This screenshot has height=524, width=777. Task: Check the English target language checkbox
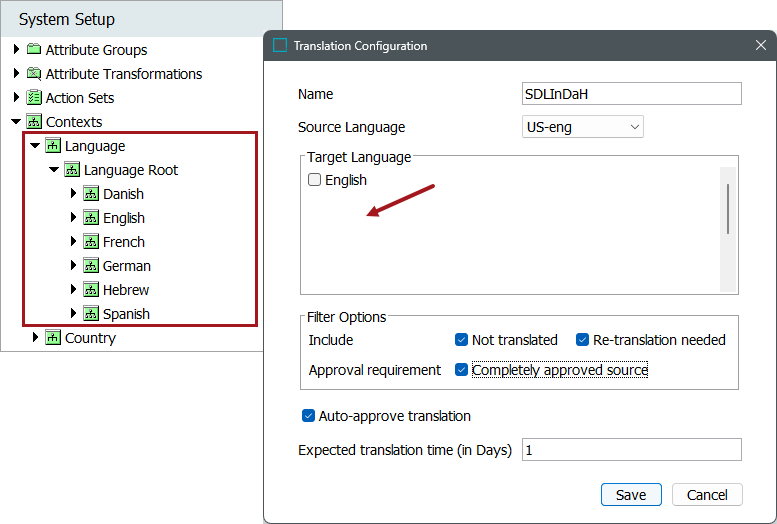(315, 180)
